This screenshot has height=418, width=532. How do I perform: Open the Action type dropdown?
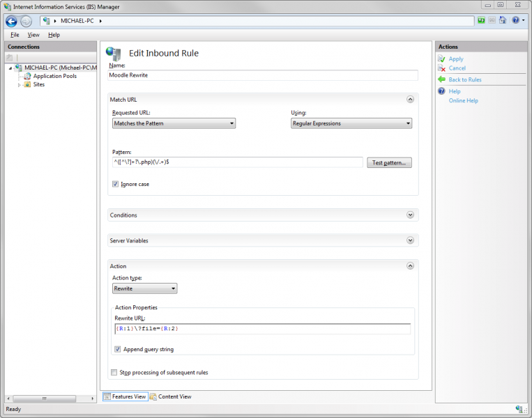coord(144,288)
